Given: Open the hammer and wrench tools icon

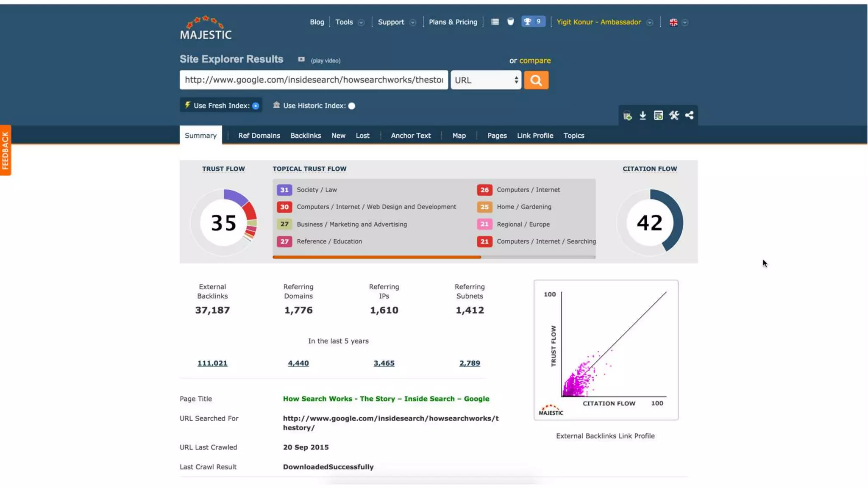Looking at the screenshot, I should point(674,116).
